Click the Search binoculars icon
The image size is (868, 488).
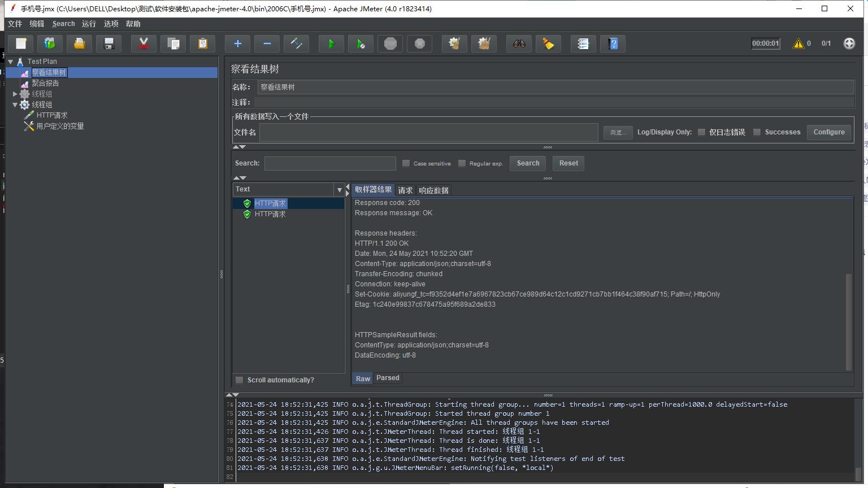[x=519, y=43]
